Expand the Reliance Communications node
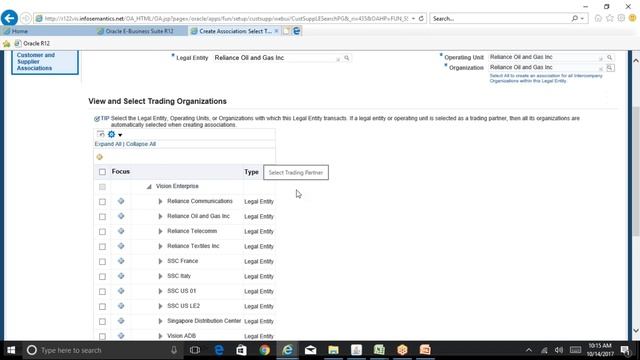Screen dimensions: 640x360 (160, 201)
